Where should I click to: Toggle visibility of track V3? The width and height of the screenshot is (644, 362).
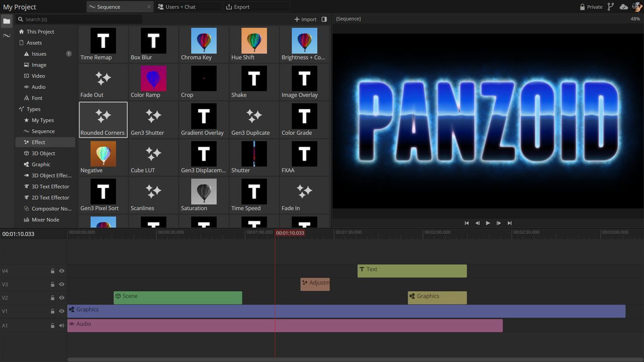coord(61,285)
